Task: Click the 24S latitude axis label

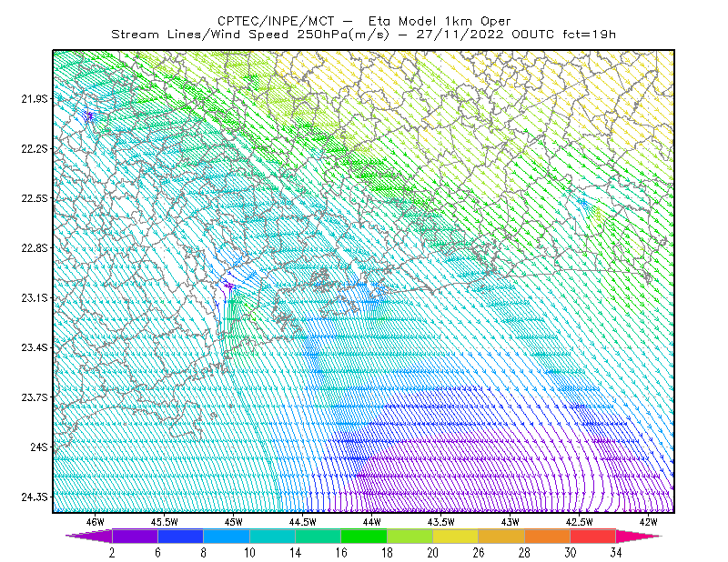Action: (39, 447)
